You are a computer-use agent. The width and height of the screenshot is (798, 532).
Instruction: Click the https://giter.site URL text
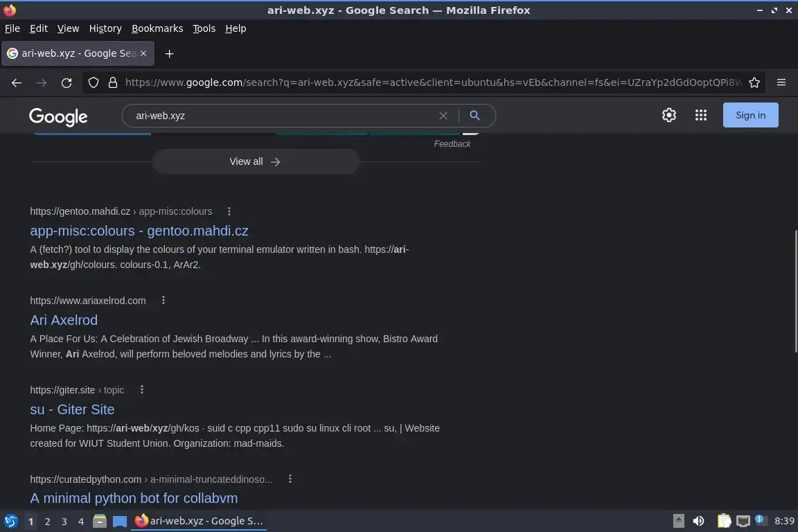click(62, 390)
